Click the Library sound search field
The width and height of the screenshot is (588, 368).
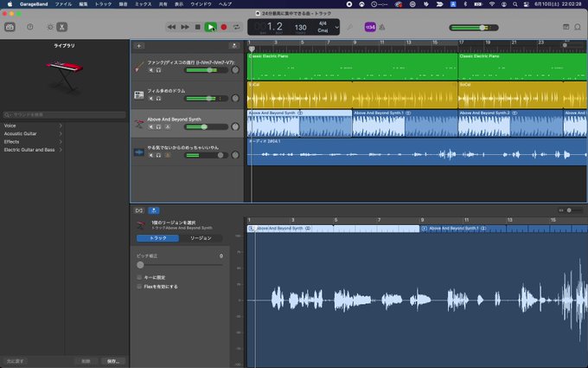65,114
